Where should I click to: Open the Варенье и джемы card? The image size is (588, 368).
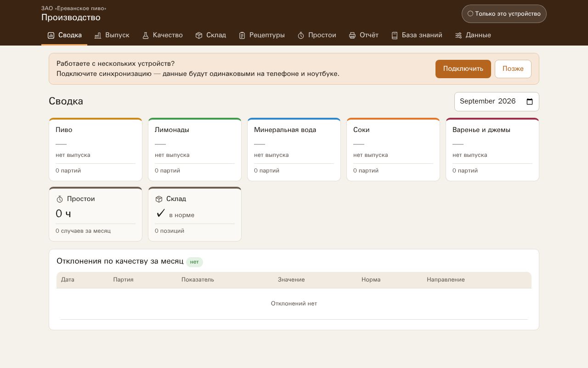pos(492,149)
